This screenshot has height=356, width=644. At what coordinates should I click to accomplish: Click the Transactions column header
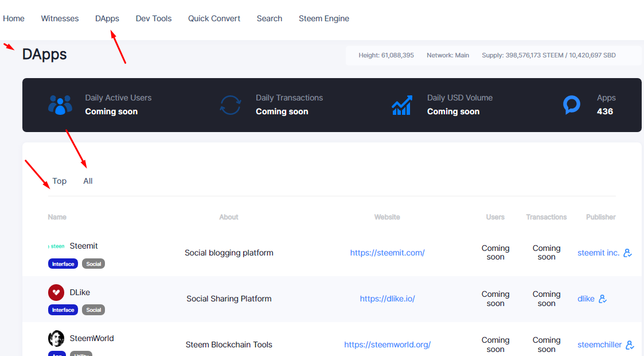[547, 217]
